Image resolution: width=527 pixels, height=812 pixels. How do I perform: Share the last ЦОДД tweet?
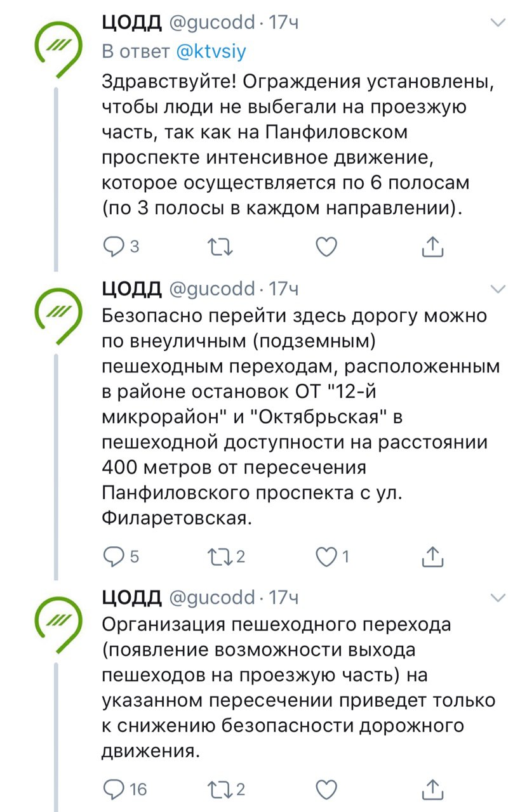[432, 789]
